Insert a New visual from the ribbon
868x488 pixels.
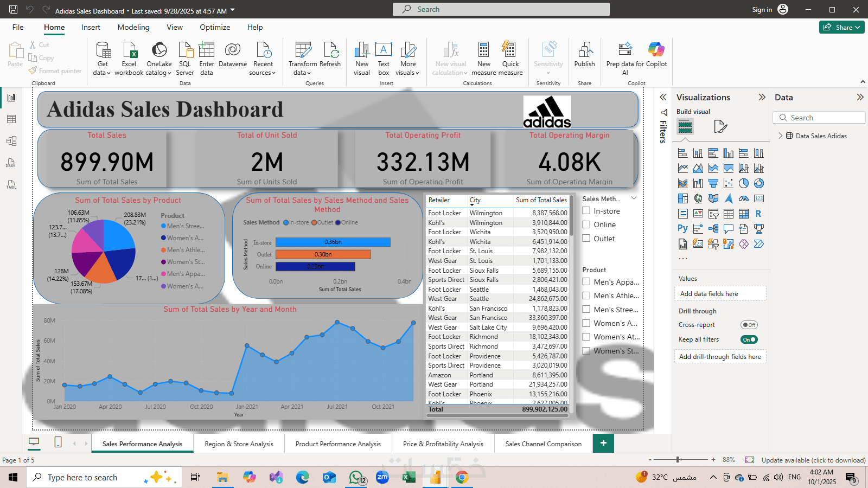click(362, 59)
